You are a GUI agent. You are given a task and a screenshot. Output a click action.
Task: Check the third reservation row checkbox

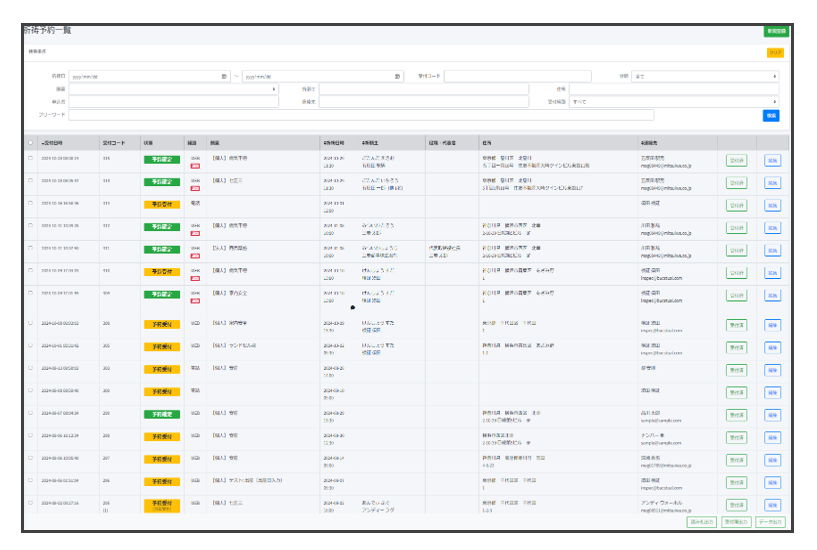[x=30, y=203]
